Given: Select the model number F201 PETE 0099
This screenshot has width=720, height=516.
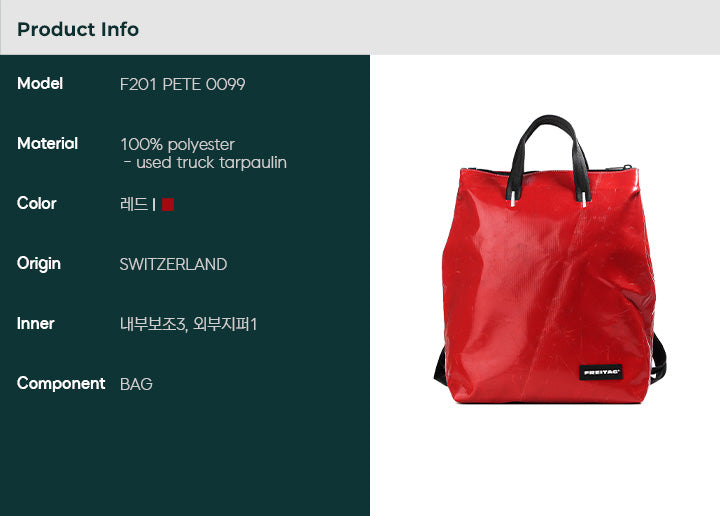Looking at the screenshot, I should point(182,84).
